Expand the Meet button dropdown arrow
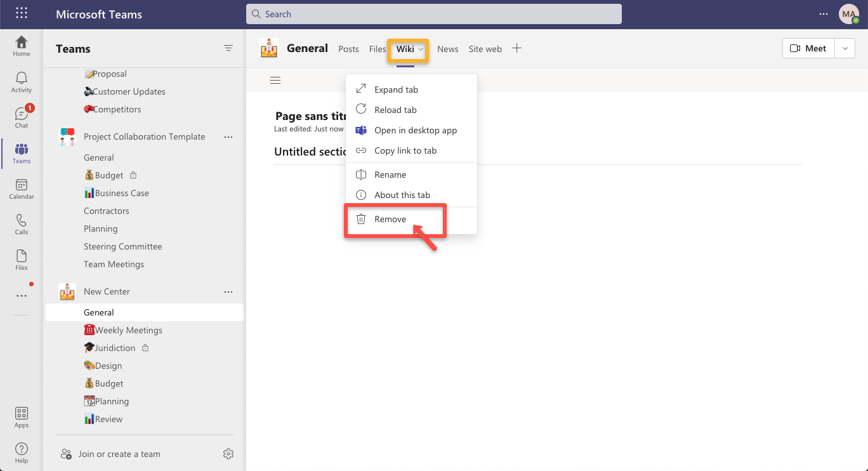The width and height of the screenshot is (868, 471). click(845, 49)
